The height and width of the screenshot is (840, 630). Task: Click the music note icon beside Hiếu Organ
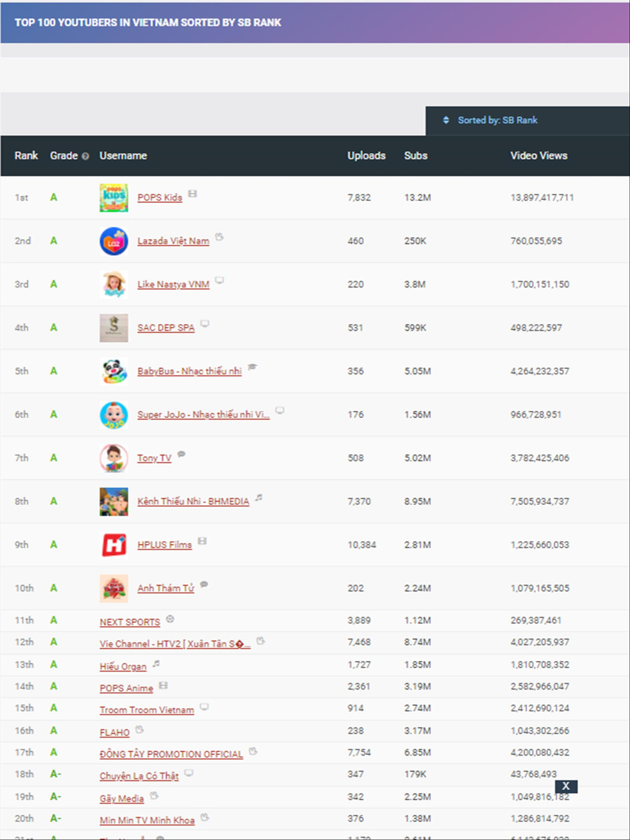click(156, 664)
